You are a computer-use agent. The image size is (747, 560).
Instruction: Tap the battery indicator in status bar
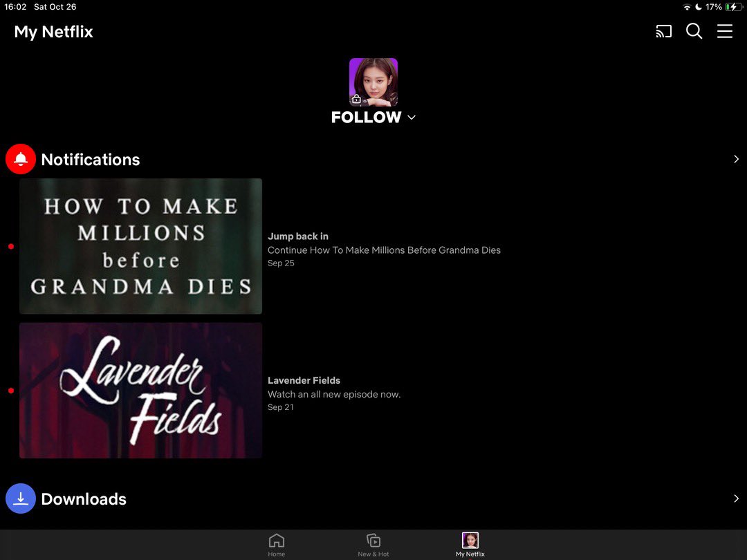click(733, 7)
